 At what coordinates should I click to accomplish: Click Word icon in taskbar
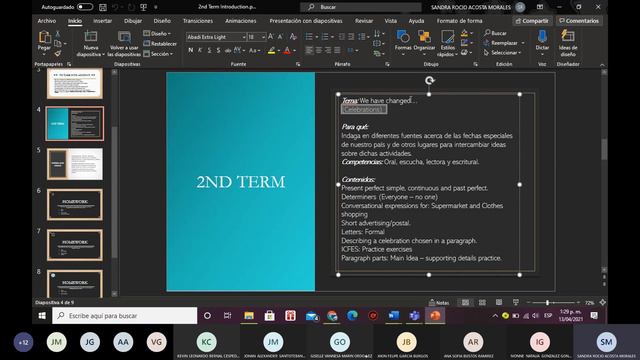[393, 316]
